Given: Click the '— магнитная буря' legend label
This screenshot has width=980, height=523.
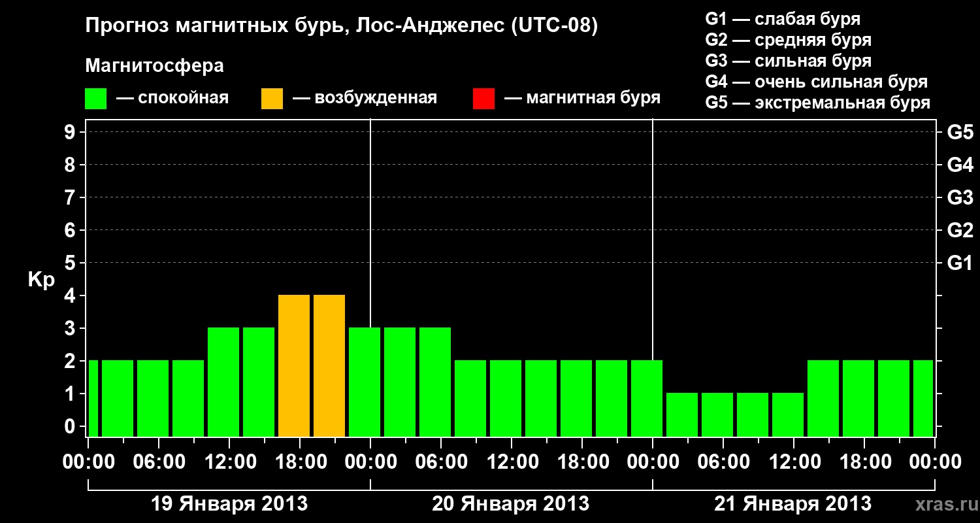Looking at the screenshot, I should click(583, 99).
